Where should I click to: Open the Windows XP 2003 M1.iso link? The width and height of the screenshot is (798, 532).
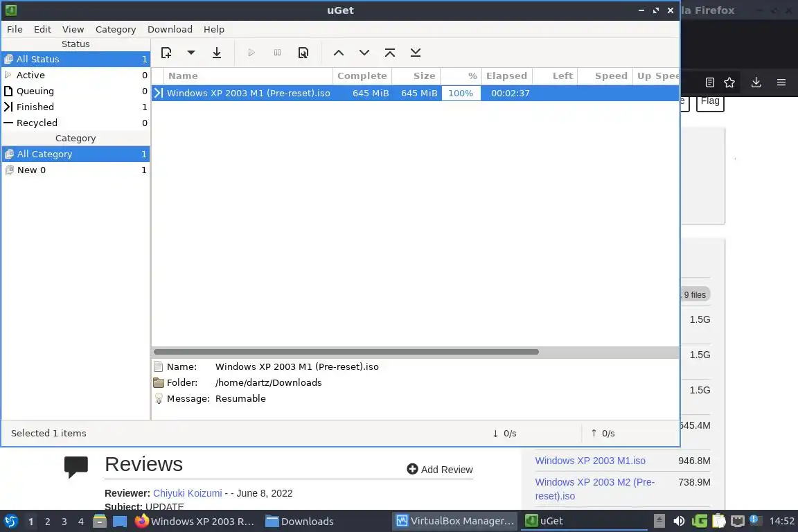pyautogui.click(x=590, y=461)
